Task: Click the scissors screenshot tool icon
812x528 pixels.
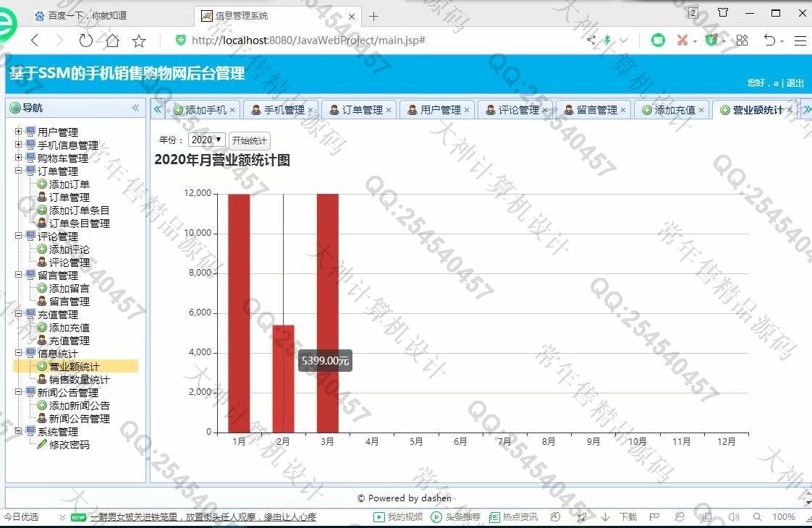Action: pos(682,40)
